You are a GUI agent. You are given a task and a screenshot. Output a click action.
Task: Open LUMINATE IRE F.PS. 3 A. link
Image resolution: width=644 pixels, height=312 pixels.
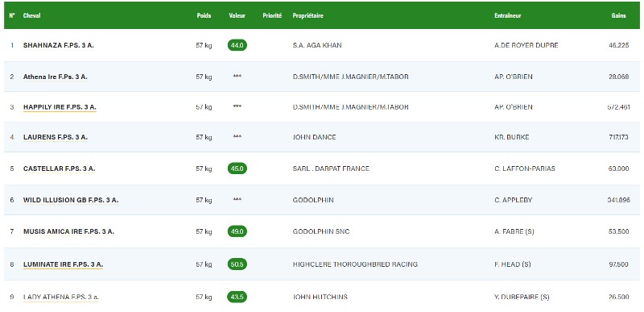(63, 264)
